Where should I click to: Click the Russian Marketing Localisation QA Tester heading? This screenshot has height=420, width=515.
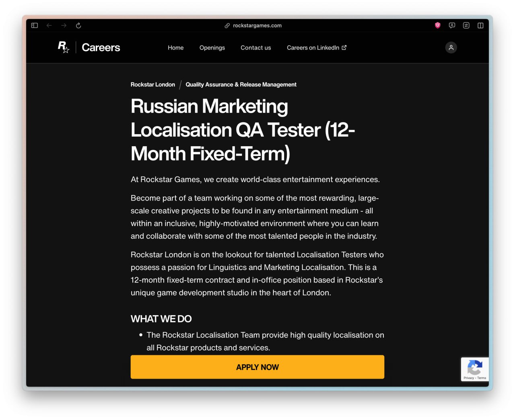tap(243, 130)
